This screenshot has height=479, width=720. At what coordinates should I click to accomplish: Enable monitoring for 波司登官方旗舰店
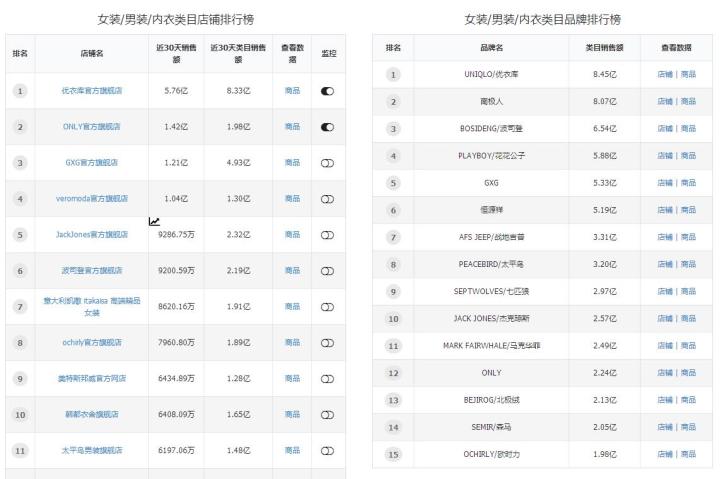[327, 271]
